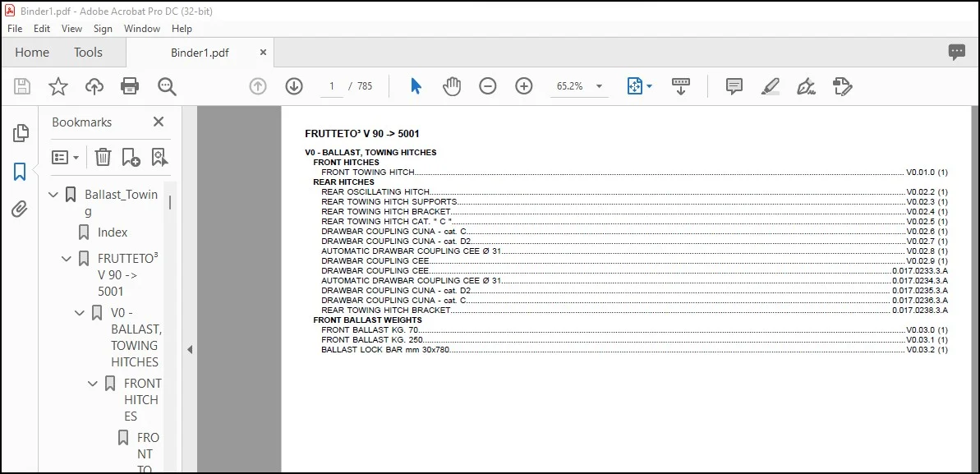
Task: Switch to the Tools tab
Action: (88, 53)
